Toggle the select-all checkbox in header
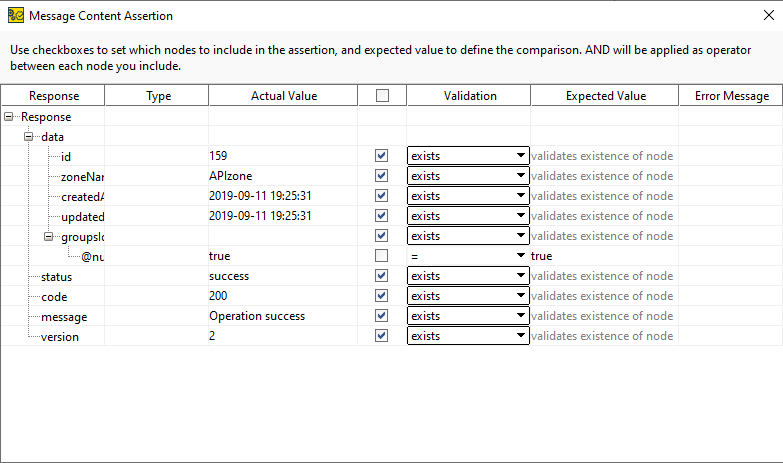 click(381, 96)
